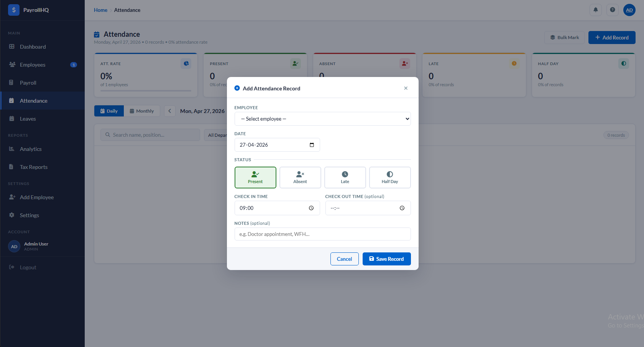
Task: Close the Add Attendance Record dialog
Action: (406, 88)
